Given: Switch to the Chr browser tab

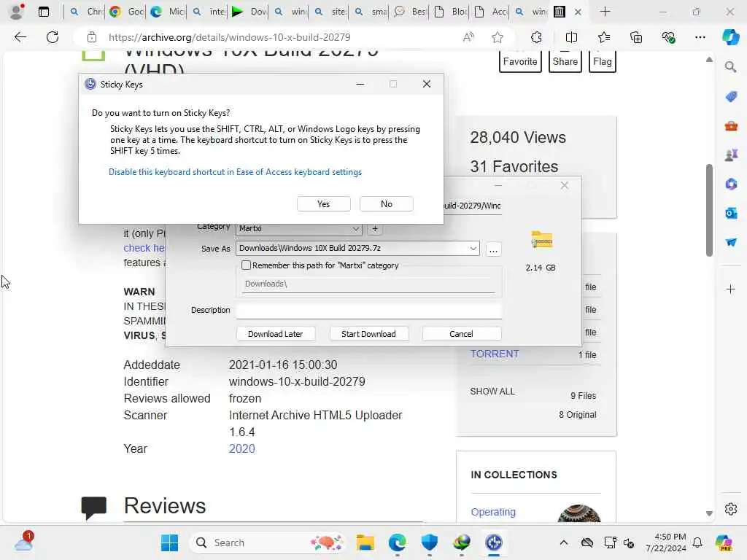Looking at the screenshot, I should tap(86, 12).
